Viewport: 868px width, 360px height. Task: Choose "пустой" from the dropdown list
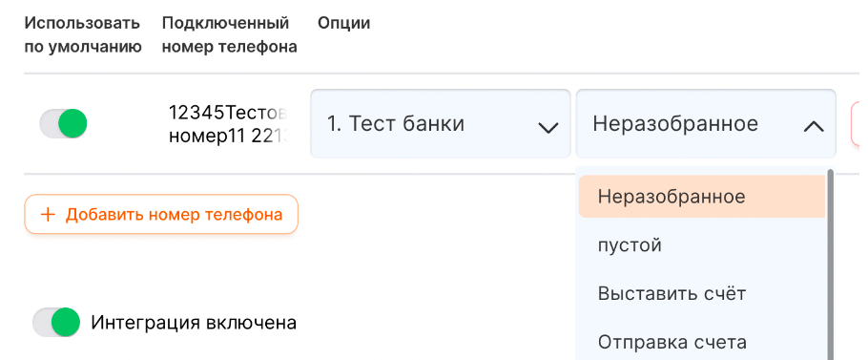[702, 244]
